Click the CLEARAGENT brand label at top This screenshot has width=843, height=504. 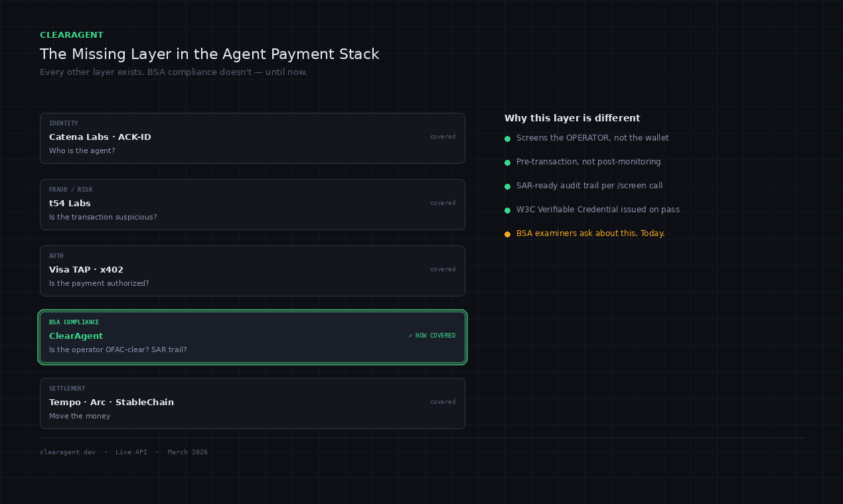click(x=72, y=35)
